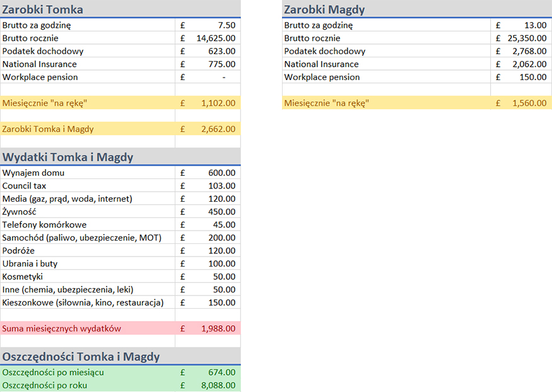The height and width of the screenshot is (392, 552).
Task: Select the 'Wynajem domu' expense label
Action: [x=33, y=173]
